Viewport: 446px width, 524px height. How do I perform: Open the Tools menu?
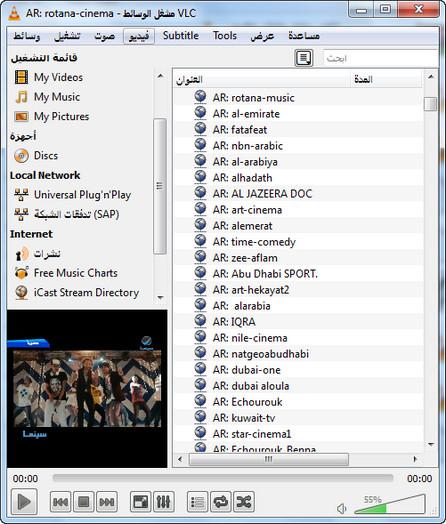225,35
